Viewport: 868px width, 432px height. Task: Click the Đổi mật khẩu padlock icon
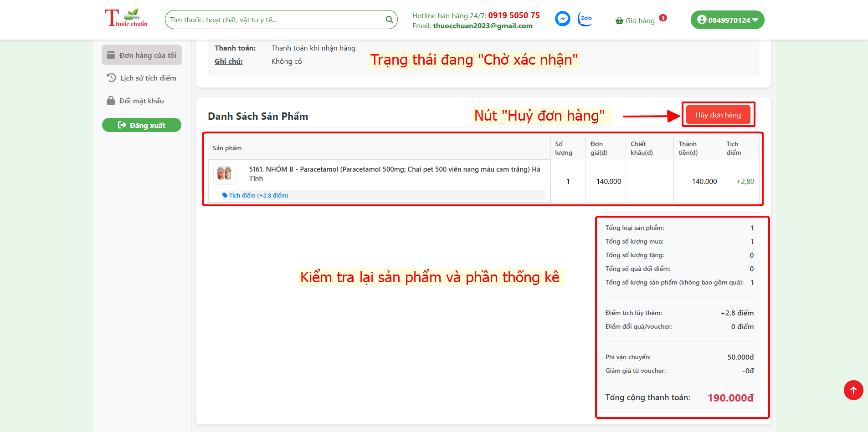click(x=111, y=101)
